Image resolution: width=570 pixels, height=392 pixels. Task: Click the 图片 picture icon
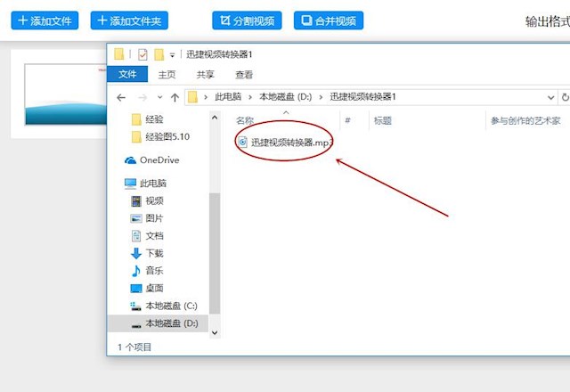point(136,218)
